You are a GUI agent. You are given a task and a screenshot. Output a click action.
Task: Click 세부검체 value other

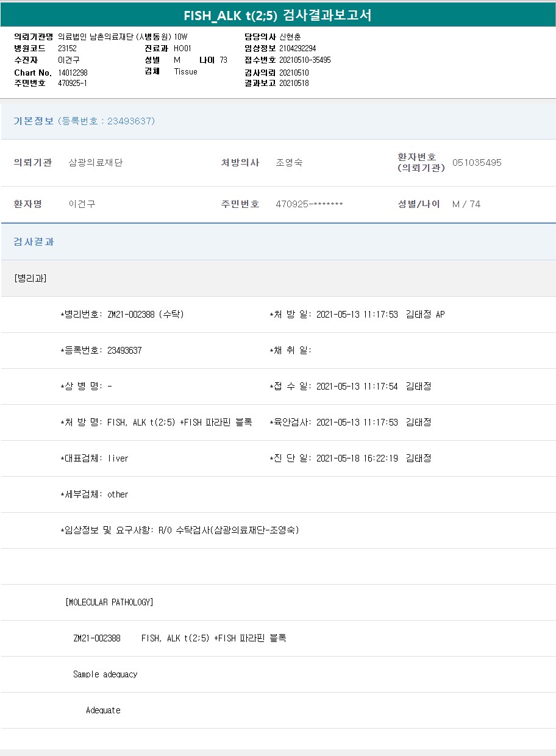point(118,494)
